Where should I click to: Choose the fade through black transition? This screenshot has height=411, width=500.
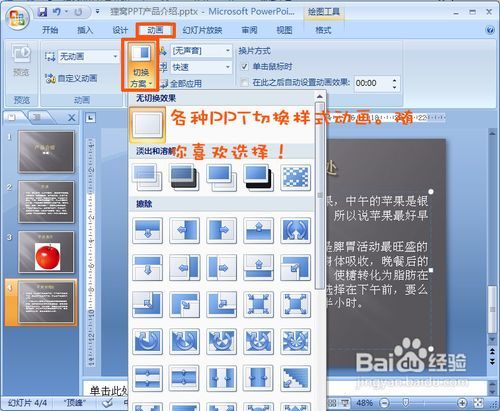pyautogui.click(x=184, y=178)
